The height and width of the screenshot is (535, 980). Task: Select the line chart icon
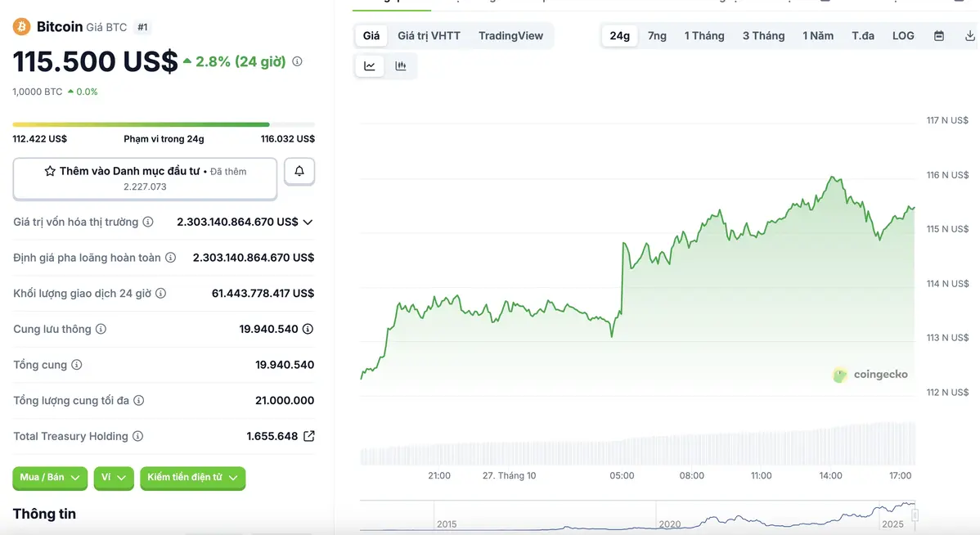pyautogui.click(x=369, y=65)
